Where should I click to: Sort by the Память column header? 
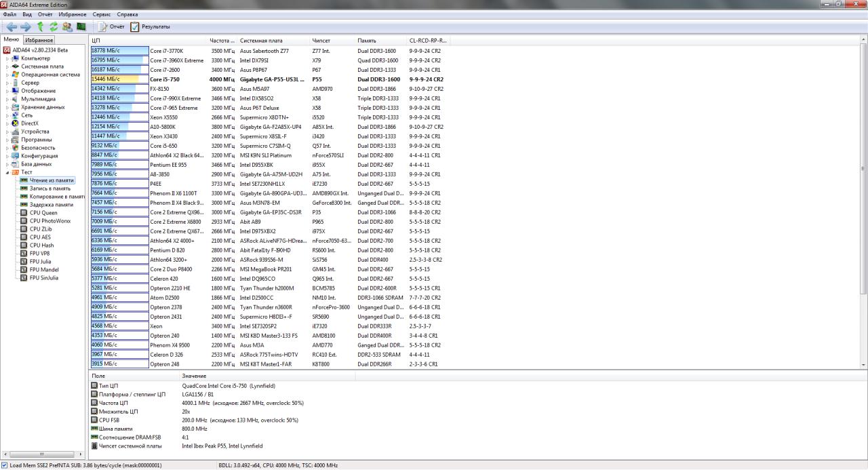point(381,41)
